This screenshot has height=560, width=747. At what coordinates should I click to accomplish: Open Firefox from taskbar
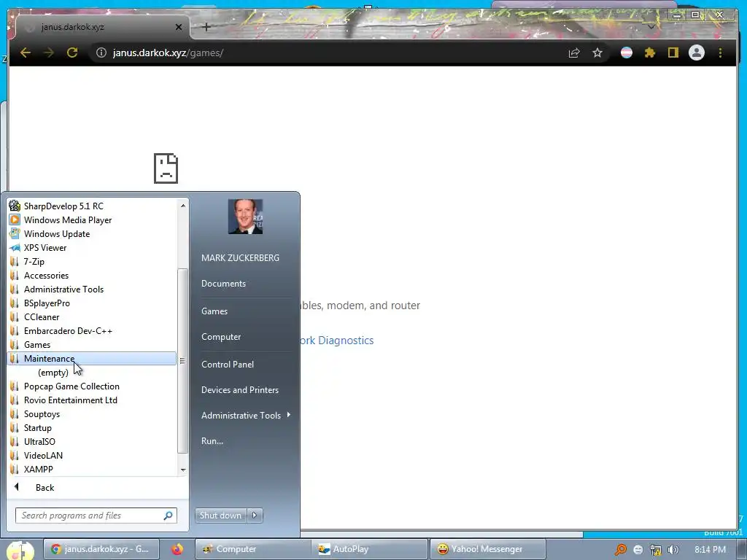point(177,549)
